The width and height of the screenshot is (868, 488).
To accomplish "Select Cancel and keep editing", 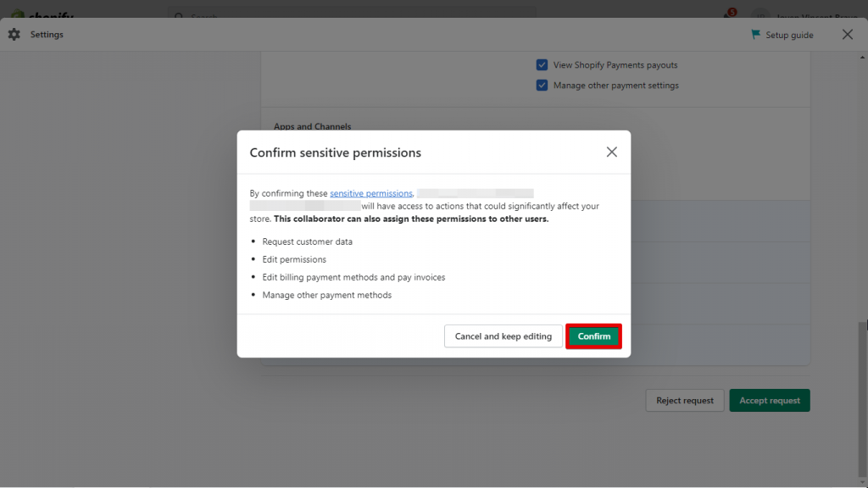I will coord(503,335).
